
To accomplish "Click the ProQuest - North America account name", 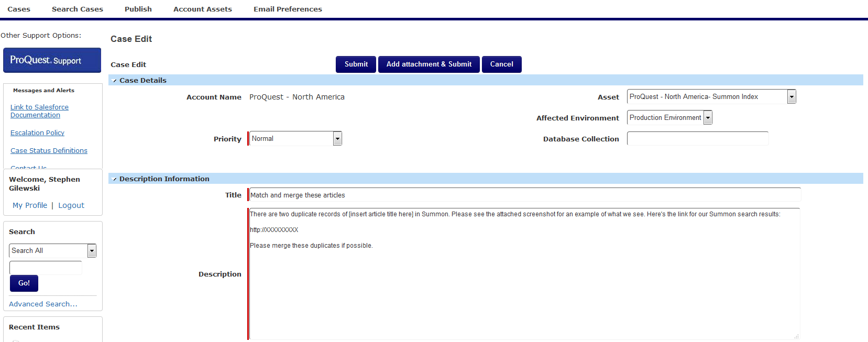I will 297,97.
